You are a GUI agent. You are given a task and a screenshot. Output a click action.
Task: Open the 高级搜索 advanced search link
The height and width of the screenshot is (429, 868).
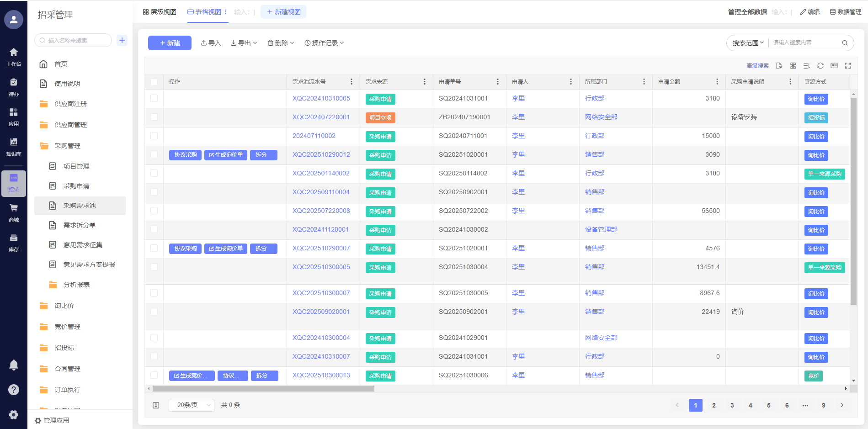pos(757,66)
